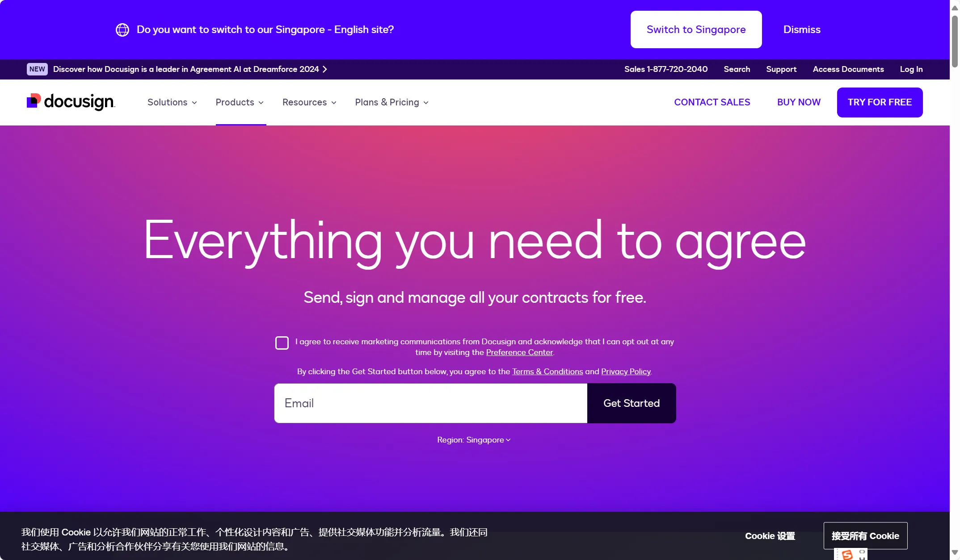Expand the Solutions navigation dropdown
The width and height of the screenshot is (960, 560).
click(x=172, y=102)
